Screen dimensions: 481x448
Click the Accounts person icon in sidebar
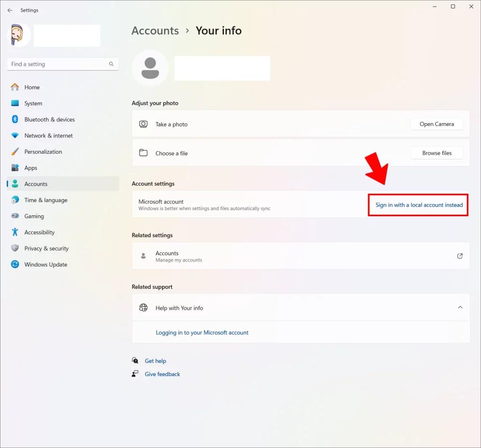(x=15, y=184)
